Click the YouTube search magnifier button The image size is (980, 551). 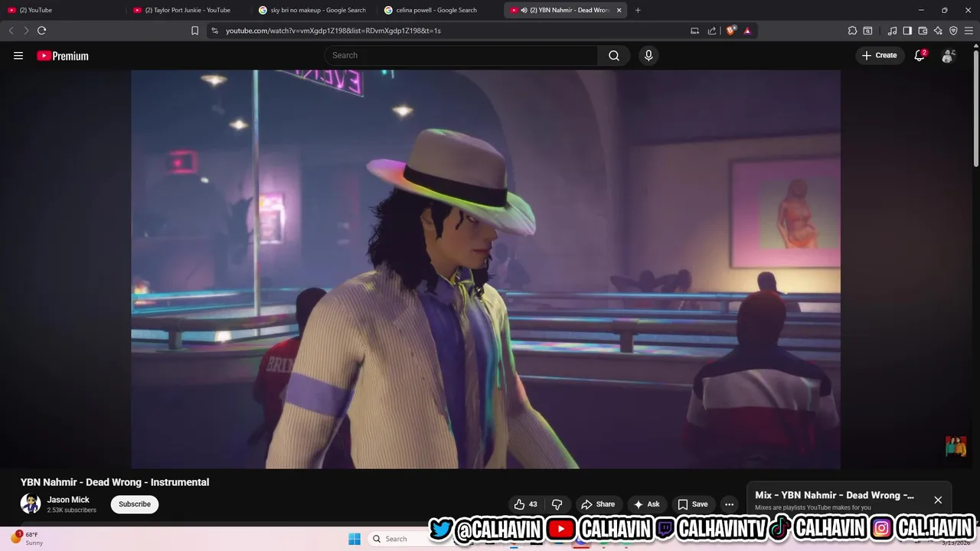pos(614,55)
